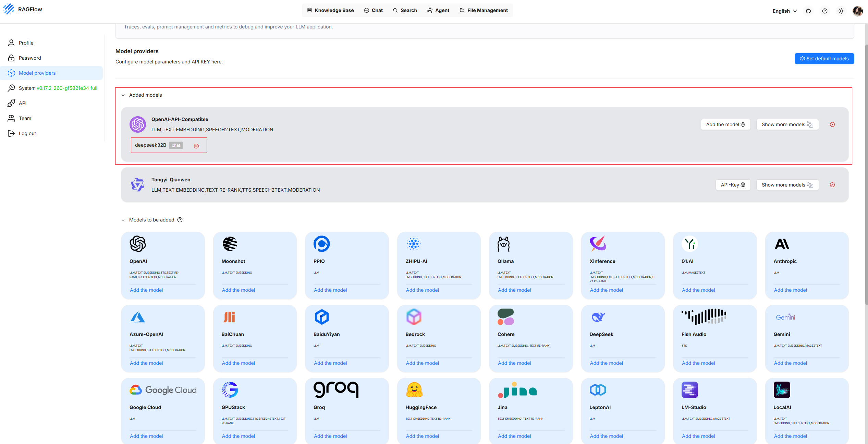Add the model for OpenAI
Image resolution: width=868 pixels, height=444 pixels.
(146, 290)
